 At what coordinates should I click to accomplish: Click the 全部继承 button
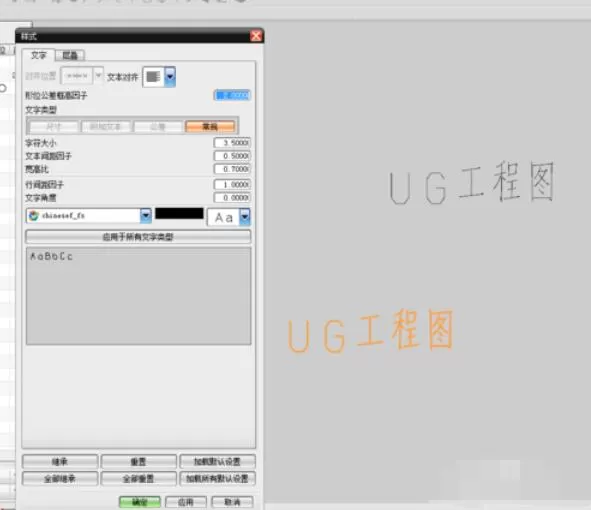pyautogui.click(x=60, y=479)
